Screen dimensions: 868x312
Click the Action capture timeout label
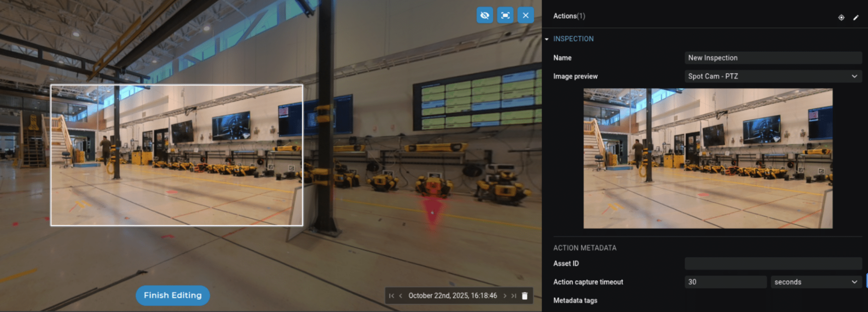(588, 282)
